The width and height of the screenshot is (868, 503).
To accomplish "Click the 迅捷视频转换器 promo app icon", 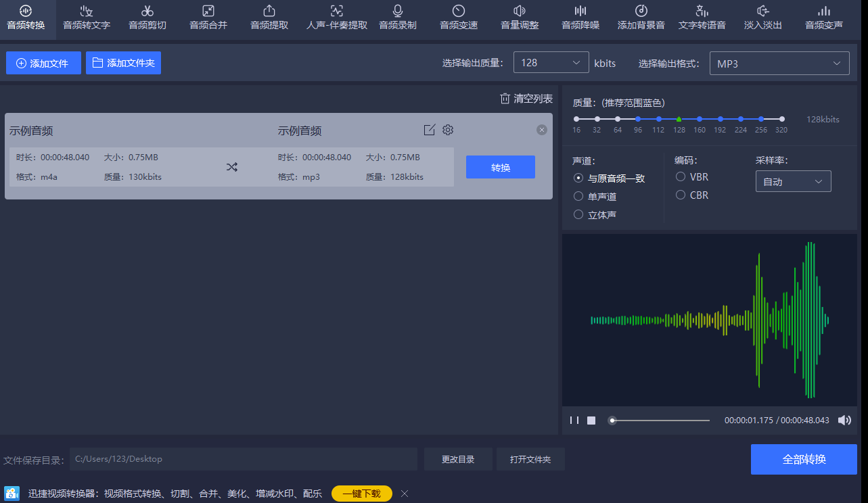I will tap(12, 494).
